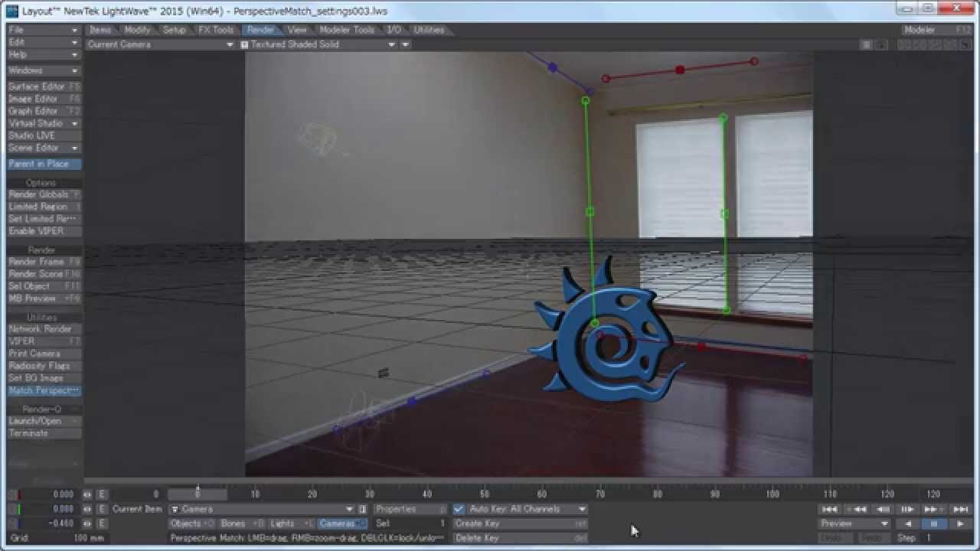The image size is (980, 551).
Task: Switch to the Utilities tab
Action: [x=429, y=30]
